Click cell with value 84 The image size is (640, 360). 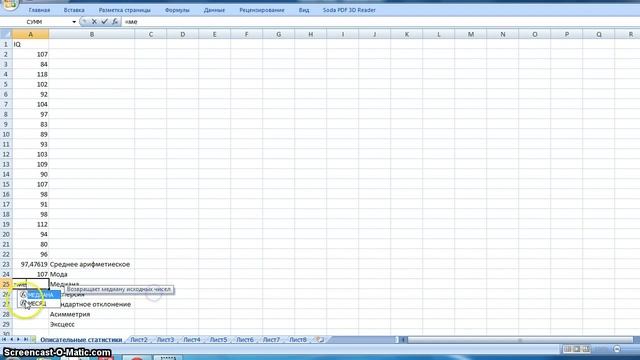(31, 64)
